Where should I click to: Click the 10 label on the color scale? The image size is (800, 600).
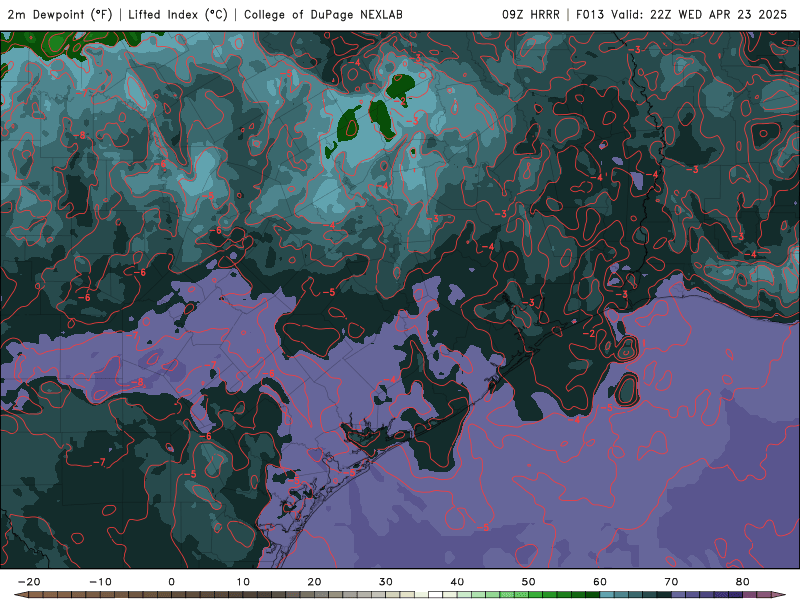243,582
